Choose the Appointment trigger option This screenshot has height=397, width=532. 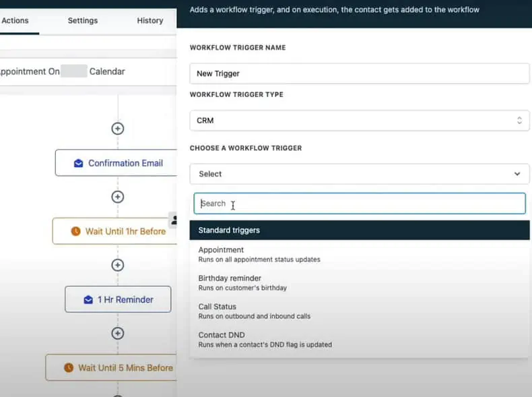coord(360,254)
